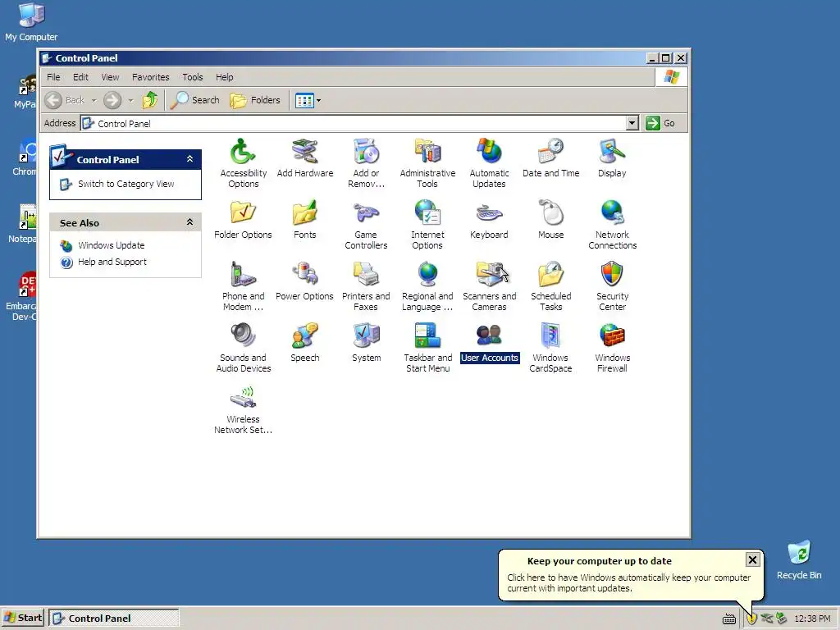
Task: Open the Views dropdown button
Action: (308, 100)
